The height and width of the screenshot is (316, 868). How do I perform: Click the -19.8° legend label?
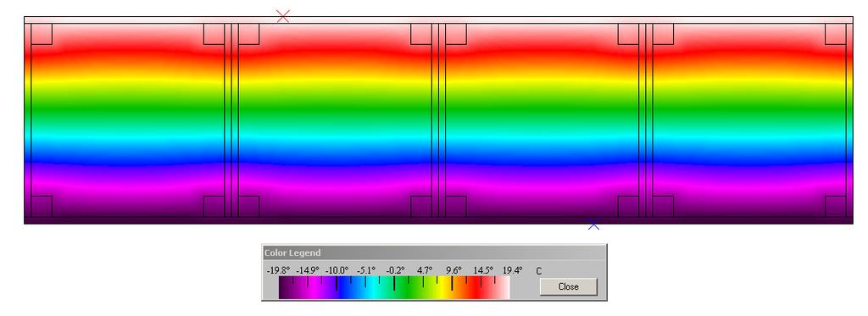pyautogui.click(x=278, y=270)
